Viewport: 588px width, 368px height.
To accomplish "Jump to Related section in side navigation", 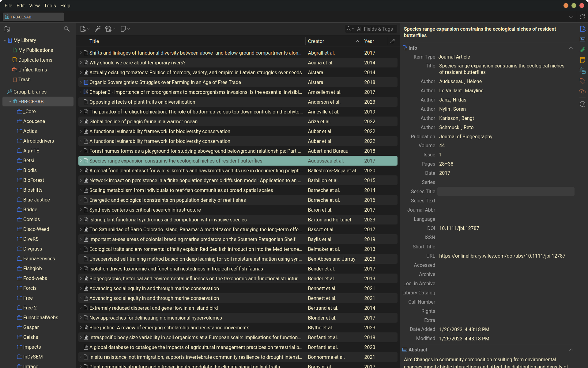I will [582, 91].
